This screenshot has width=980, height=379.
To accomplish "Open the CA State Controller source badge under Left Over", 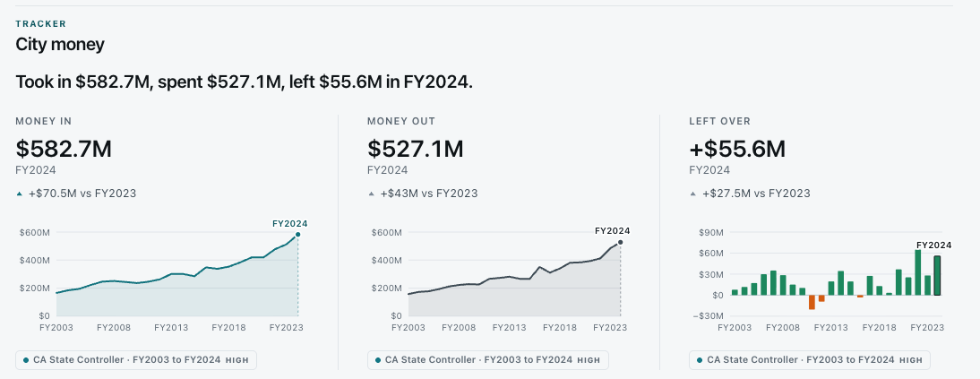I will [810, 360].
